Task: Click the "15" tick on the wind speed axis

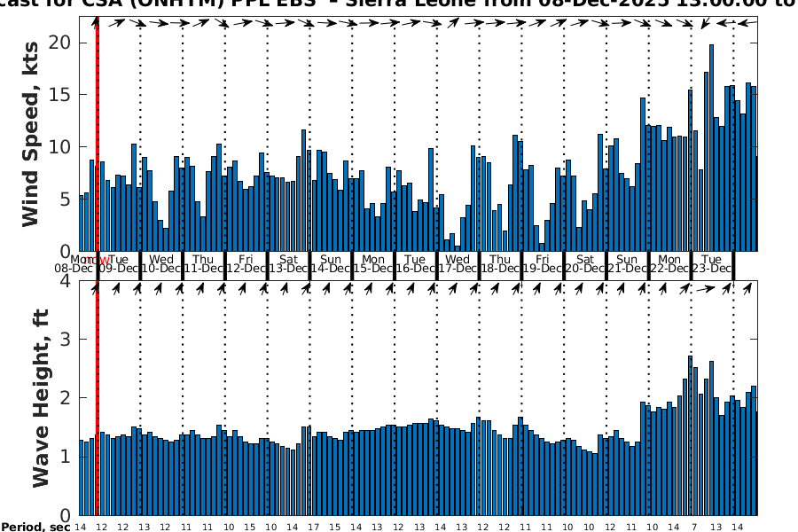Action: tap(62, 94)
